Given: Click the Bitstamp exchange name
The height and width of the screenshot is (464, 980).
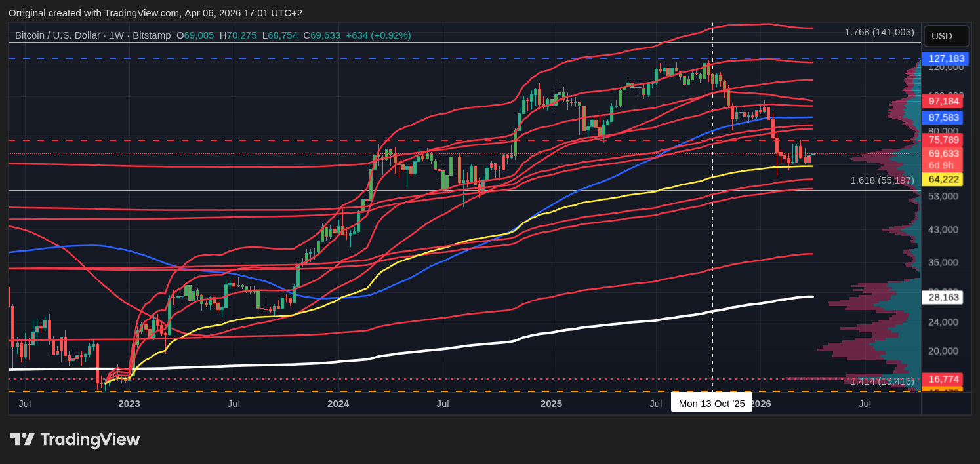Looking at the screenshot, I should pos(152,35).
